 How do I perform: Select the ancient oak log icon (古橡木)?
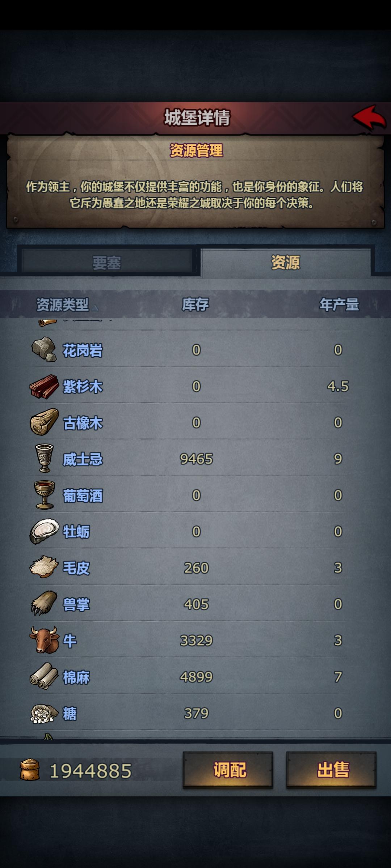pyautogui.click(x=44, y=422)
